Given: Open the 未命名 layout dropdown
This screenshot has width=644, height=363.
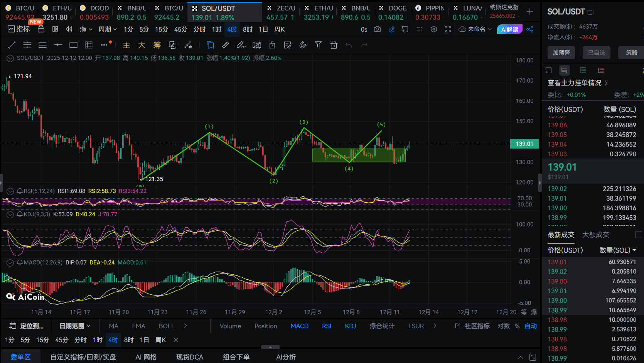Looking at the screenshot, I should tap(475, 29).
